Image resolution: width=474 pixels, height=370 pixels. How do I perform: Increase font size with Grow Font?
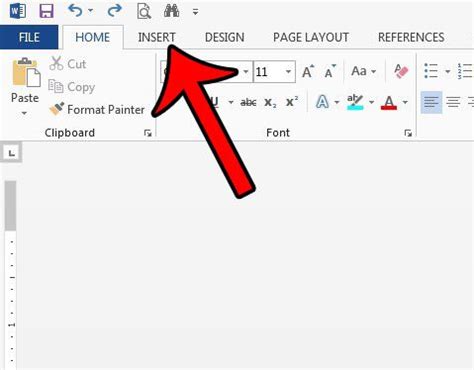point(308,71)
